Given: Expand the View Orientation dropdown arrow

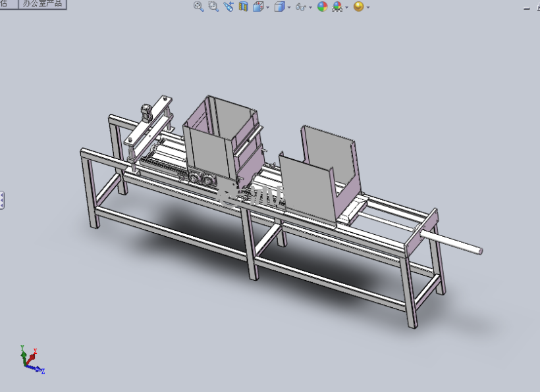Looking at the screenshot, I should [x=267, y=7].
